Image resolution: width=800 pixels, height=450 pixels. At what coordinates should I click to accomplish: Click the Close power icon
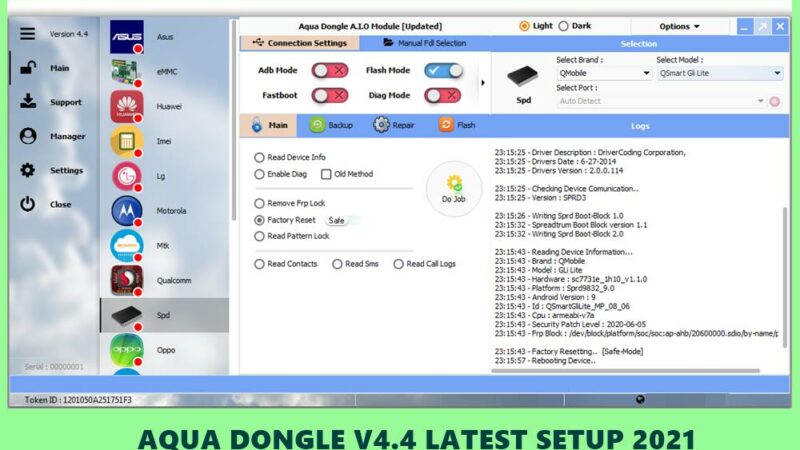(28, 204)
